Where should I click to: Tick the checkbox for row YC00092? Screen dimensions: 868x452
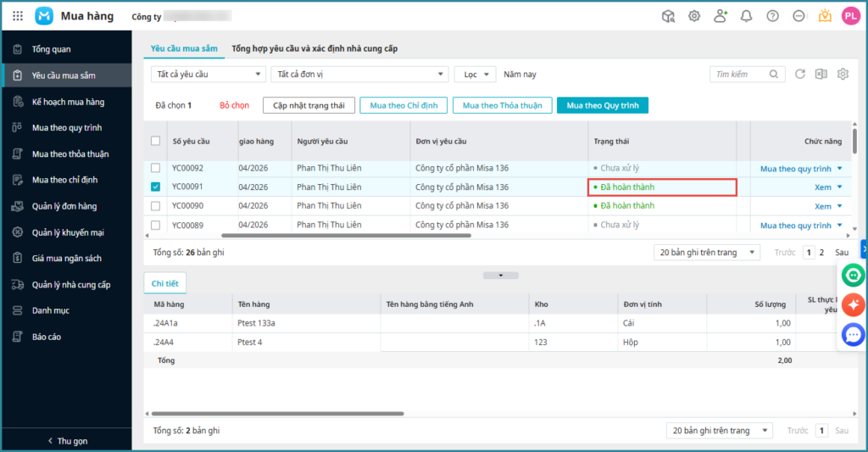tap(155, 168)
